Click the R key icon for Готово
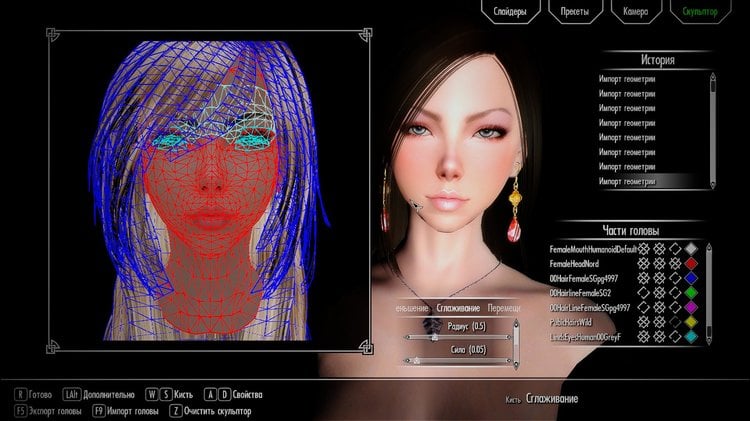 pyautogui.click(x=21, y=395)
